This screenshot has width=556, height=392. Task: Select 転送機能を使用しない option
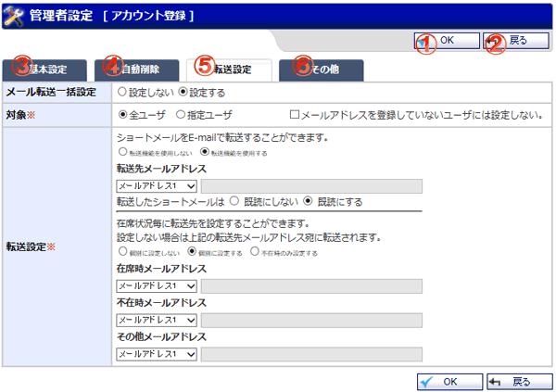122,152
